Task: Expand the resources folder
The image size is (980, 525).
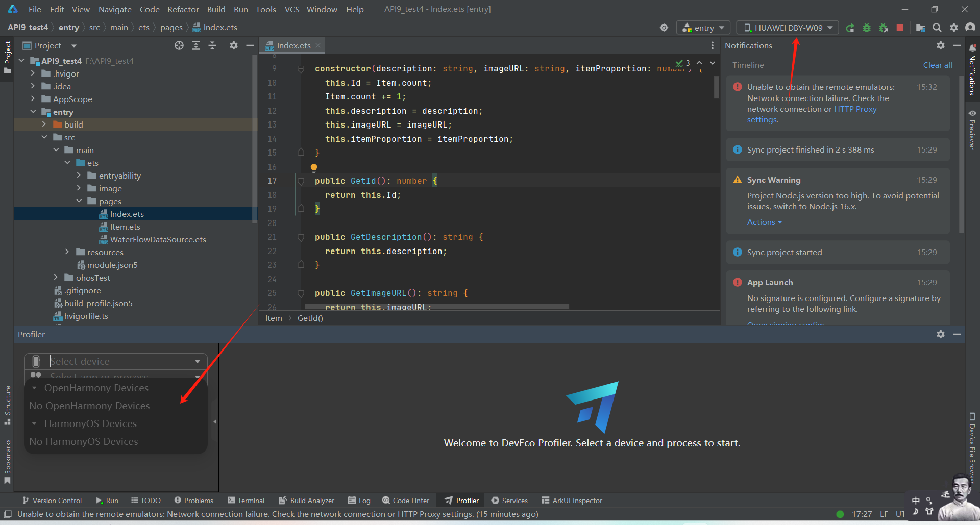Action: tap(67, 252)
